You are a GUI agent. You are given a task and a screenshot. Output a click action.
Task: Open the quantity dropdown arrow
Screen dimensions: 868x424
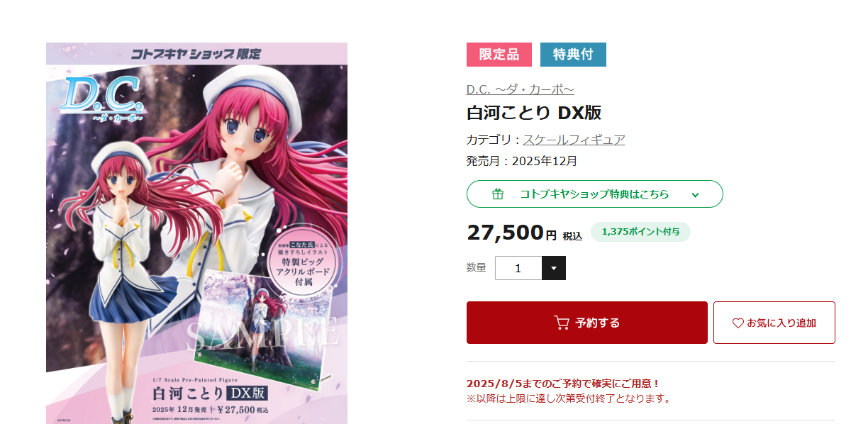[x=554, y=268]
